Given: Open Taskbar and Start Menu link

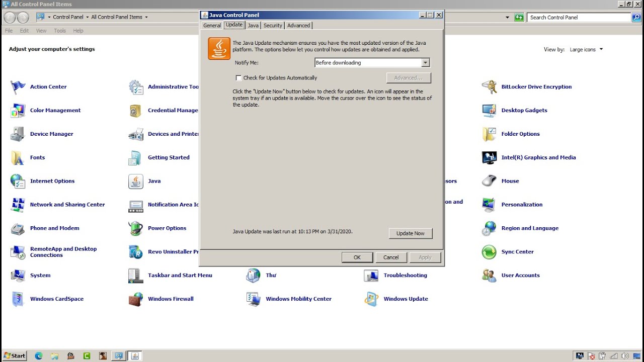Looking at the screenshot, I should pos(180,276).
